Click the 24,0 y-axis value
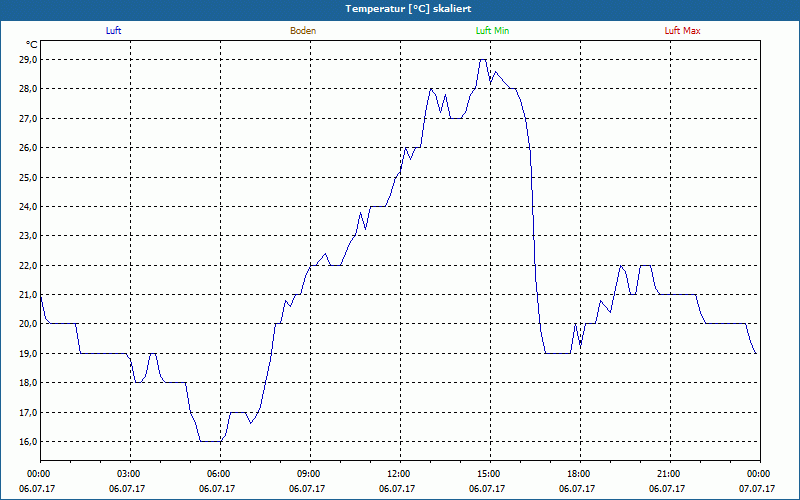 [x=29, y=206]
